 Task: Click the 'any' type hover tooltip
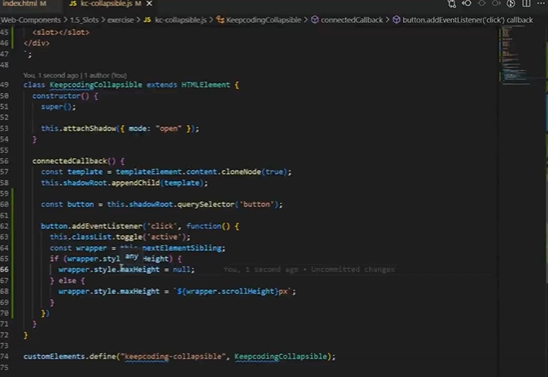(132, 256)
